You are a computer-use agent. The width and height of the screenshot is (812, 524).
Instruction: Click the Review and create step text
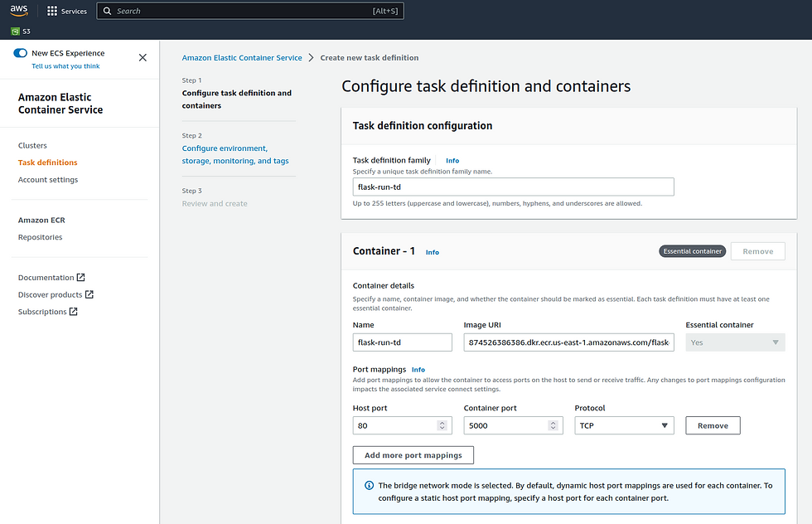click(215, 204)
